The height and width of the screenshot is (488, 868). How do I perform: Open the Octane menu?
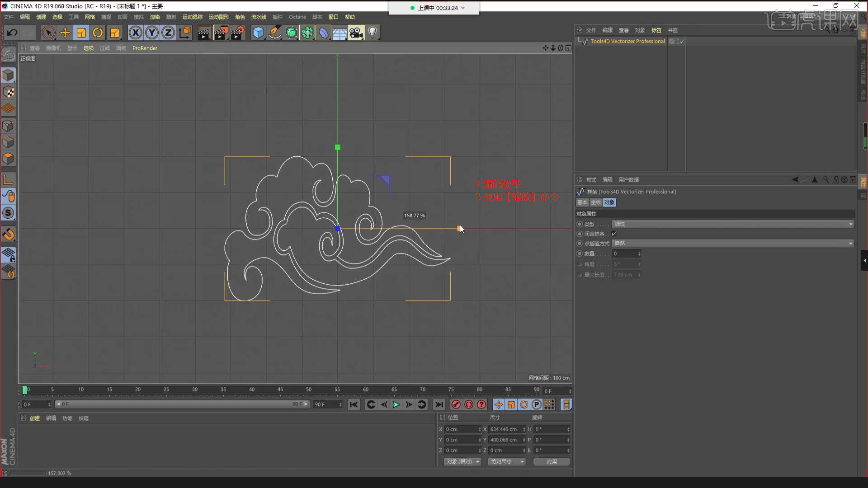(x=297, y=17)
